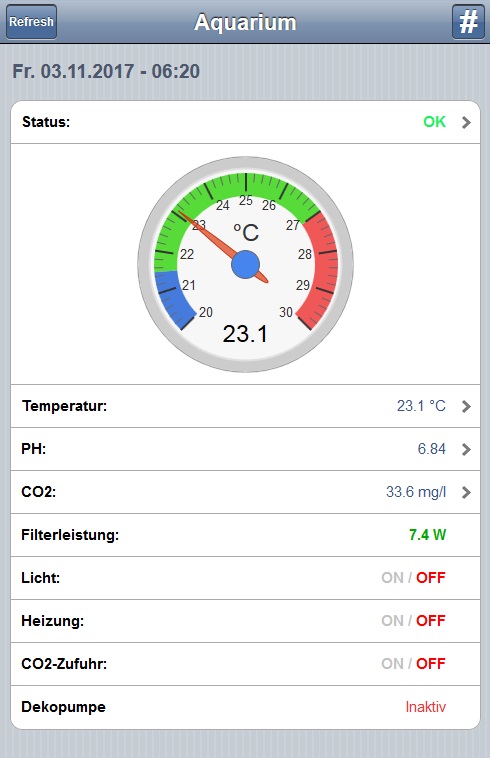Click the Refresh button

(31, 22)
